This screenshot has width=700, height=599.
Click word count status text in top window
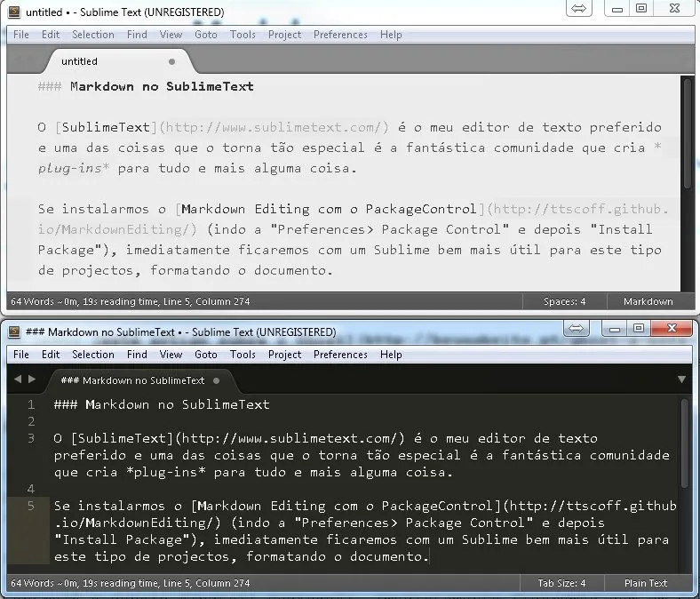coord(131,301)
